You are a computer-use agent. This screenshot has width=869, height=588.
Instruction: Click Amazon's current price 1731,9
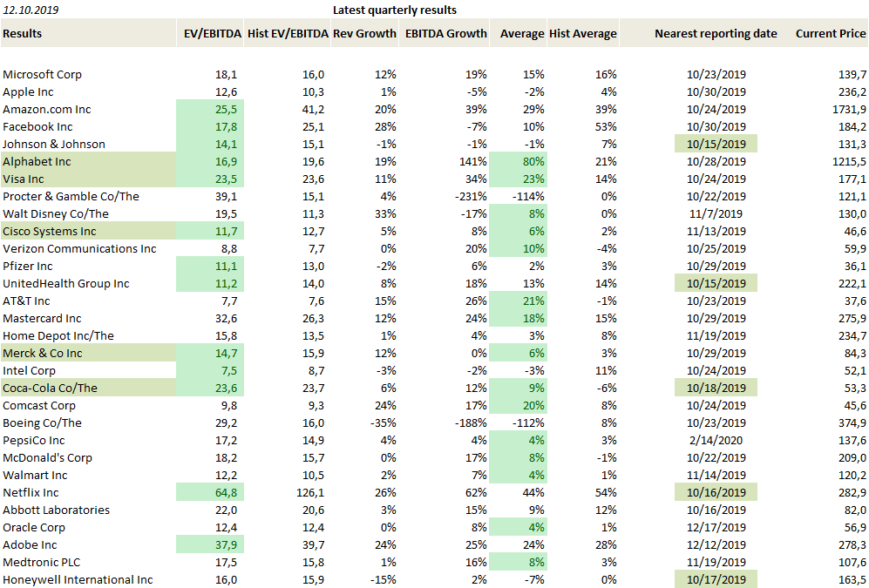849,109
